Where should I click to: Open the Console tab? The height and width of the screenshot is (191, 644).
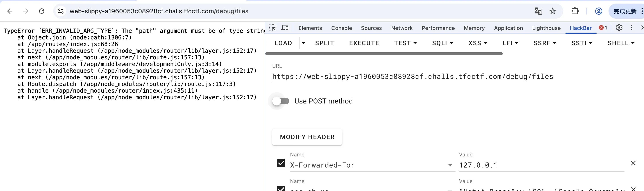342,28
